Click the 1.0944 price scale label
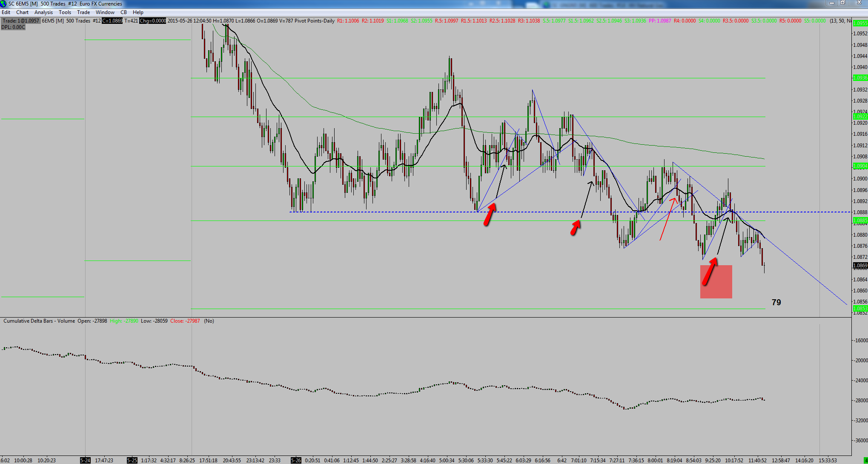The image size is (868, 464). [x=860, y=56]
